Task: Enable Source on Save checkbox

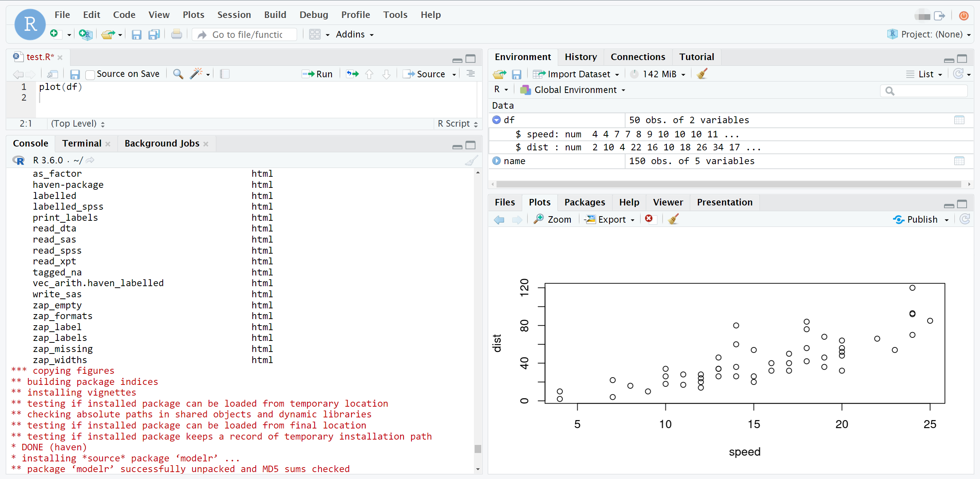Action: (90, 74)
